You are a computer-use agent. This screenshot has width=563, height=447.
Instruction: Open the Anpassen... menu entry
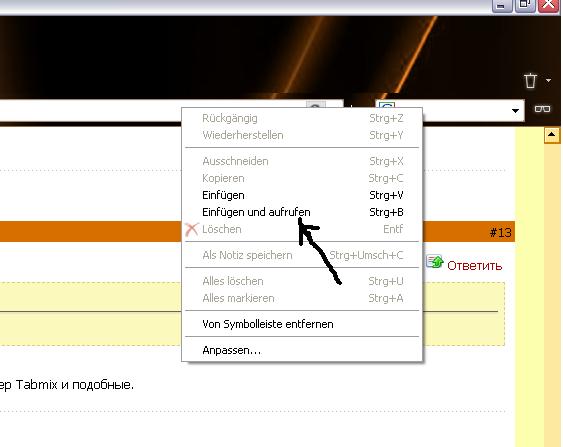click(x=302, y=350)
